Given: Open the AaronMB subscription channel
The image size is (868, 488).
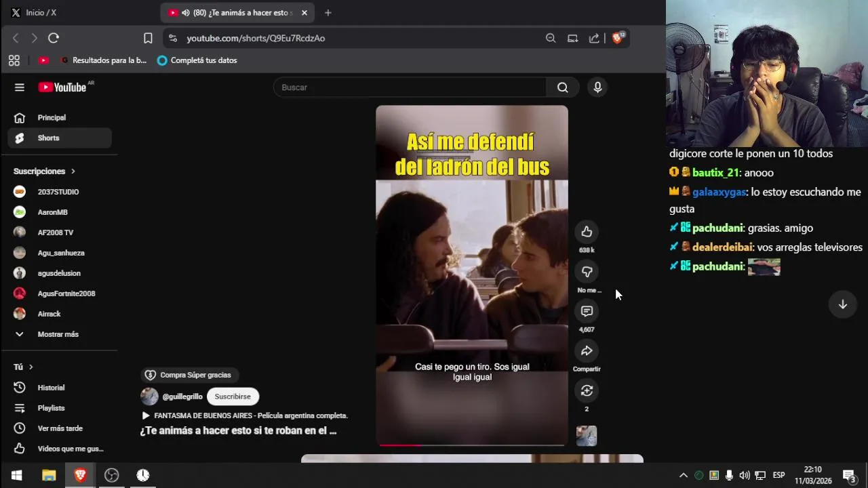Looking at the screenshot, I should click(60, 212).
